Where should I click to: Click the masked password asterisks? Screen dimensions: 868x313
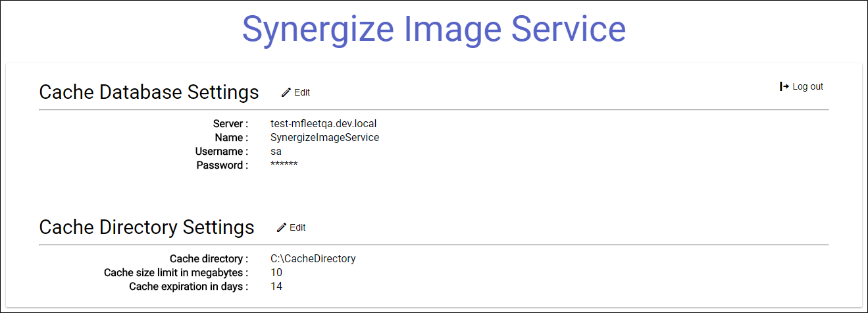[x=284, y=164]
